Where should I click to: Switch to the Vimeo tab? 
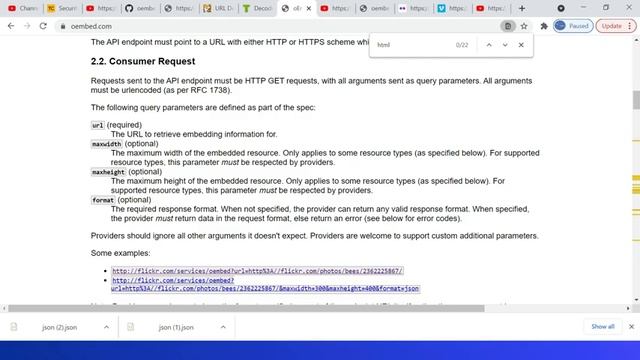pos(452,8)
